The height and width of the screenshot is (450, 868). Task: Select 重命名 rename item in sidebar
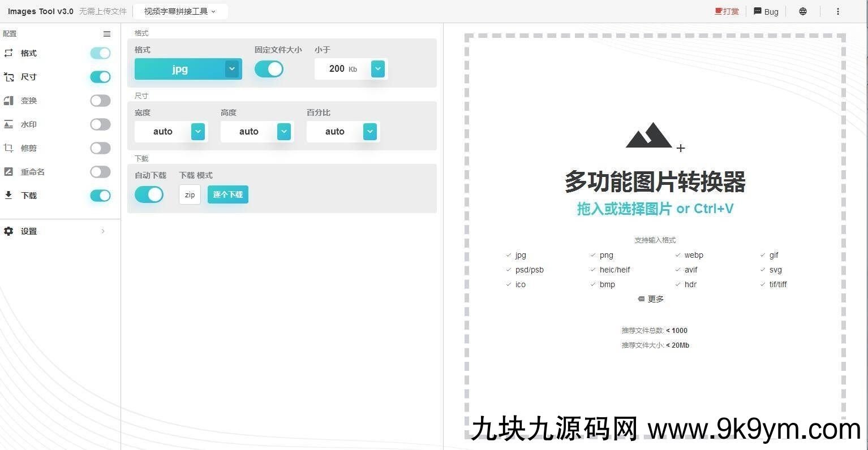click(x=32, y=172)
